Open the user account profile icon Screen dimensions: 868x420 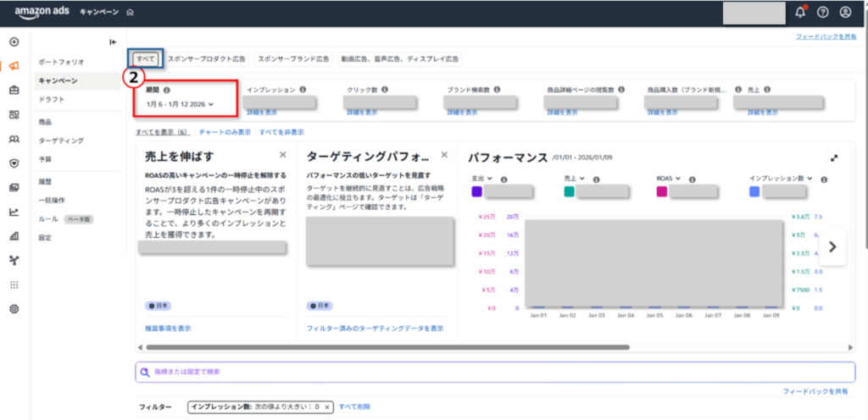click(845, 12)
